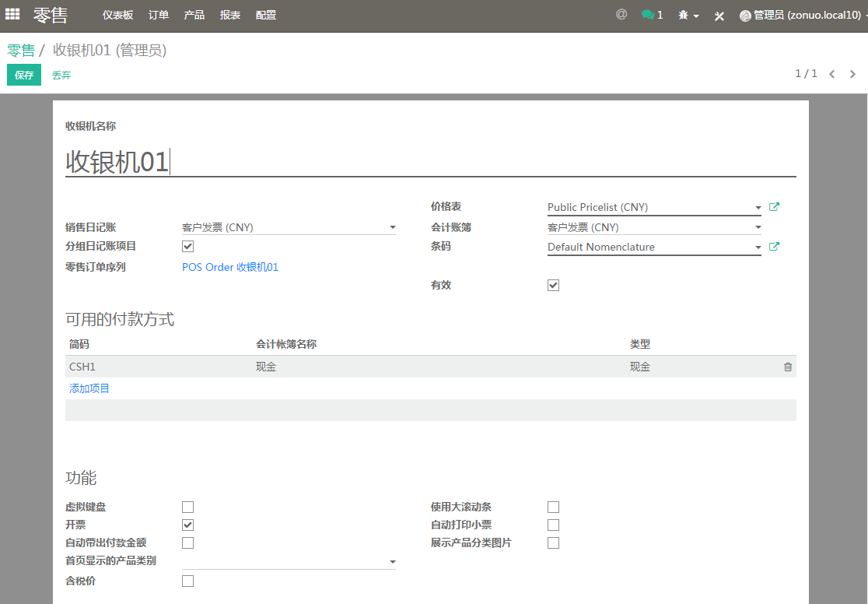Delete the CSH1 payment row trash icon
The height and width of the screenshot is (604, 868).
(x=788, y=367)
